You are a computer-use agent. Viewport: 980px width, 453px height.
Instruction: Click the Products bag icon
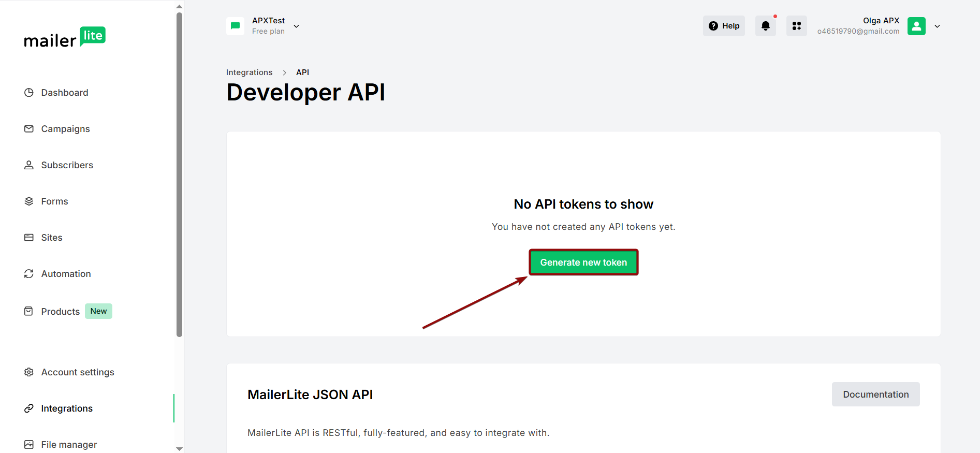pos(29,311)
